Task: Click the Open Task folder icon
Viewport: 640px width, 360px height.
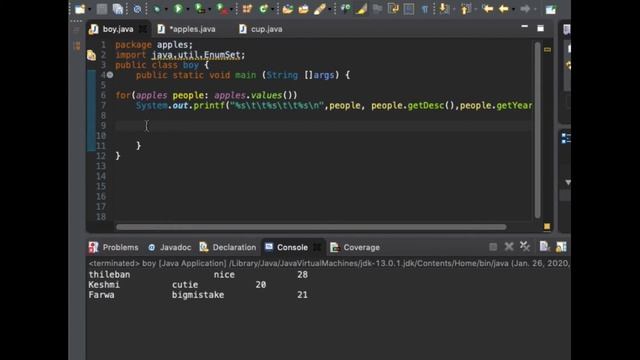Action: coord(303,9)
